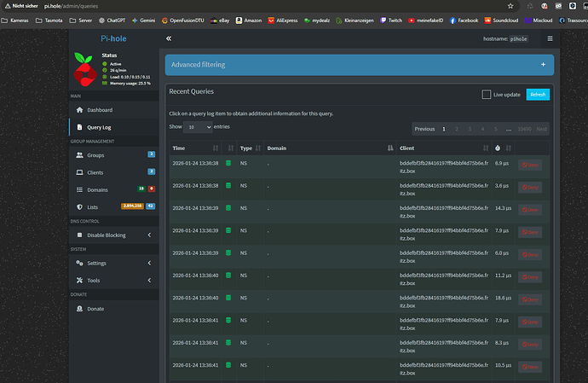
Task: Expand the Advanced filtering panel
Action: point(543,65)
